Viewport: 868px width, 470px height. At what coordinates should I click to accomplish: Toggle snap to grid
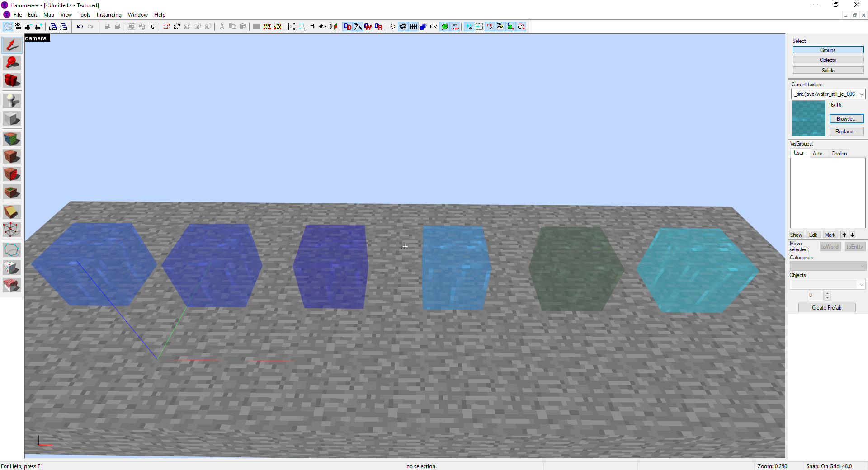coord(8,26)
